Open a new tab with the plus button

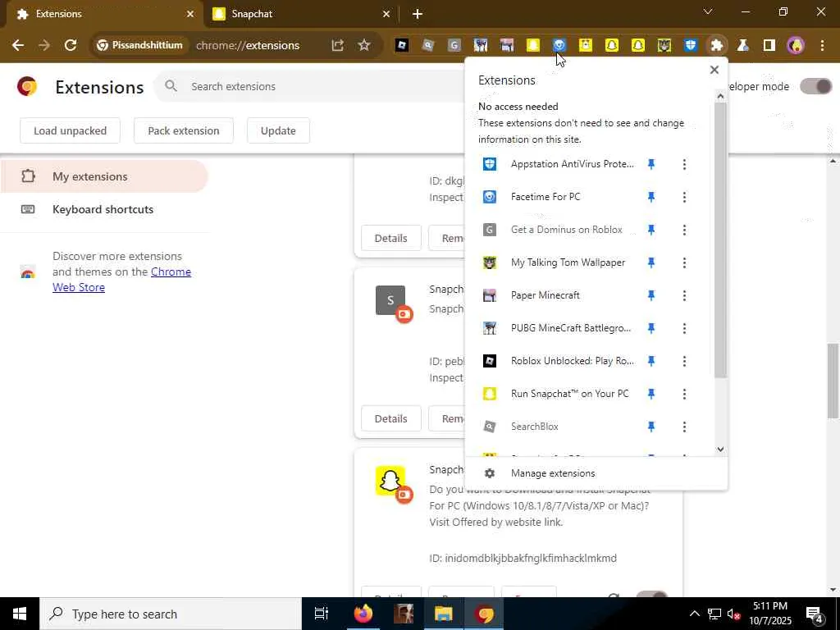(x=418, y=14)
